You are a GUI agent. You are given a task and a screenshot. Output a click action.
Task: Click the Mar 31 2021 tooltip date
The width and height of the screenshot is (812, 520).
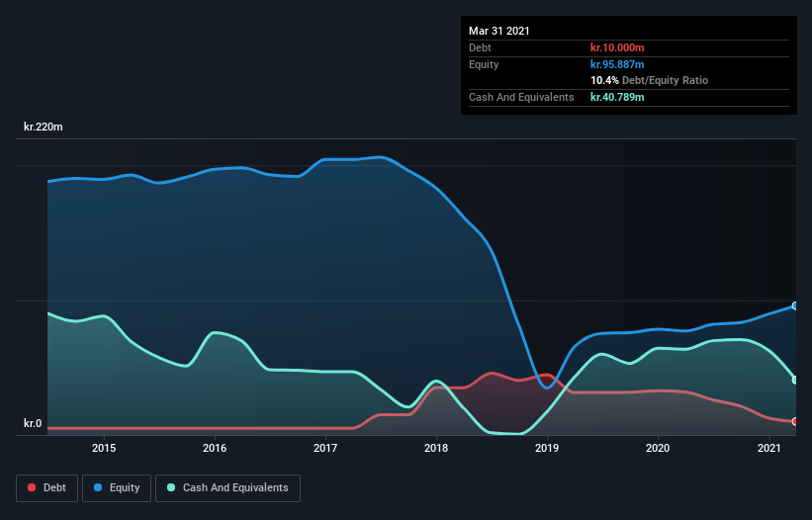click(x=499, y=31)
